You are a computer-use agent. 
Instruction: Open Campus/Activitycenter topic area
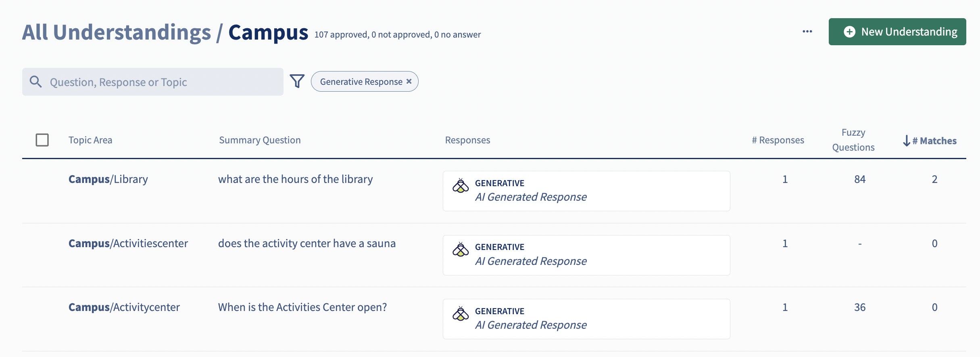124,307
